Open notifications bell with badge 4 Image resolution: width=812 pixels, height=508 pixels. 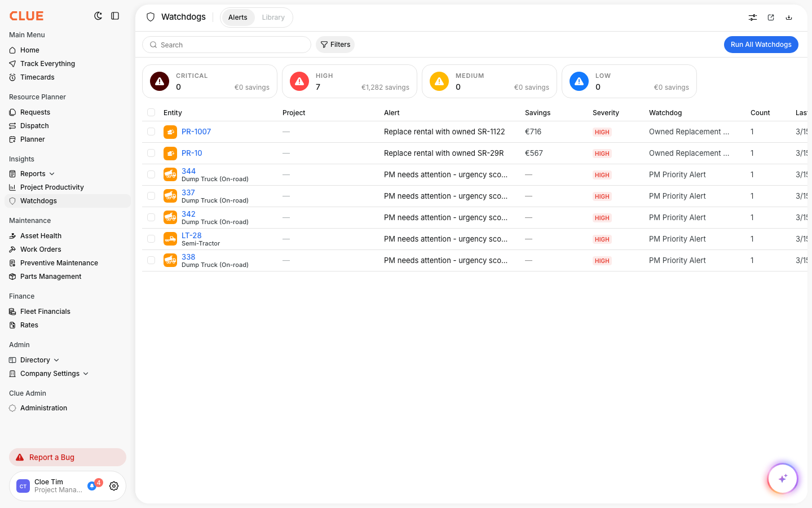click(x=92, y=486)
